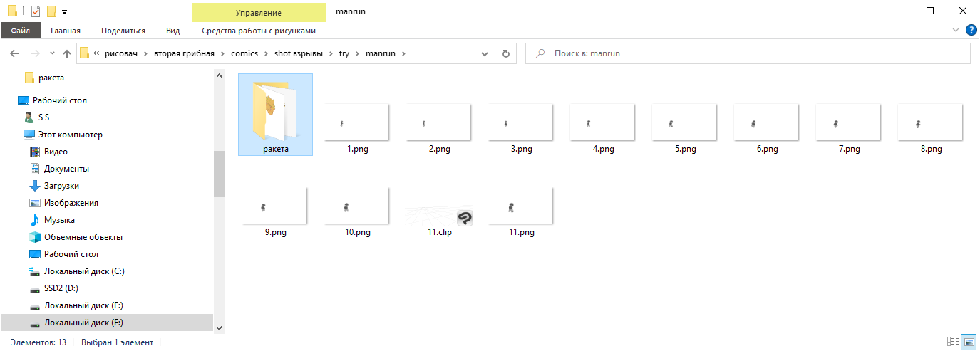Go to shot взрывы breadcrumb segment
This screenshot has width=980, height=351.
[298, 53]
